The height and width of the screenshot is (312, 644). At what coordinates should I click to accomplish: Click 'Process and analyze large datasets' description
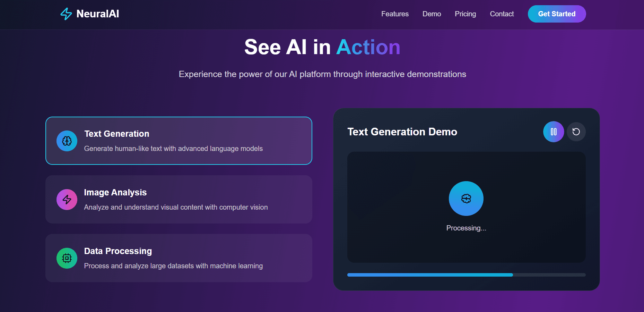173,266
